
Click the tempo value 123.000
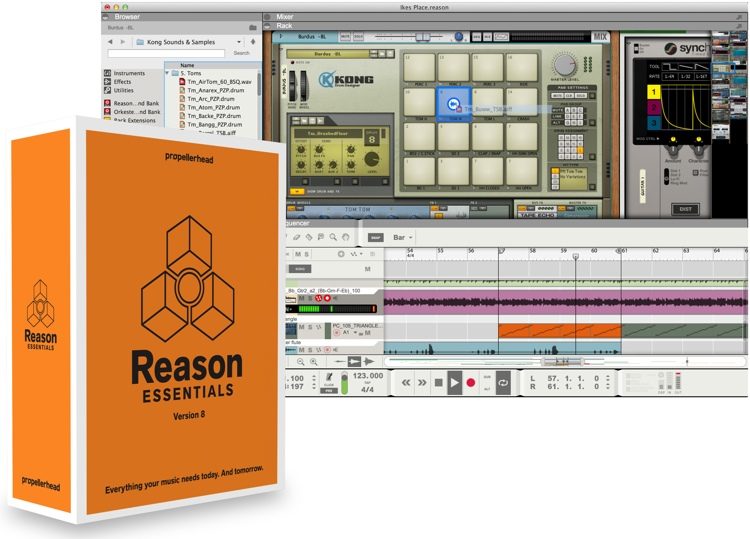[368, 376]
